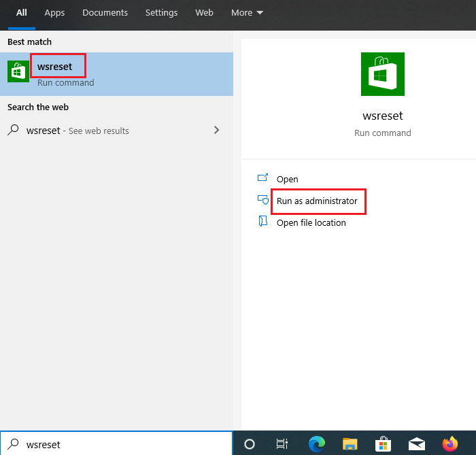Select the All results tab

[22, 13]
